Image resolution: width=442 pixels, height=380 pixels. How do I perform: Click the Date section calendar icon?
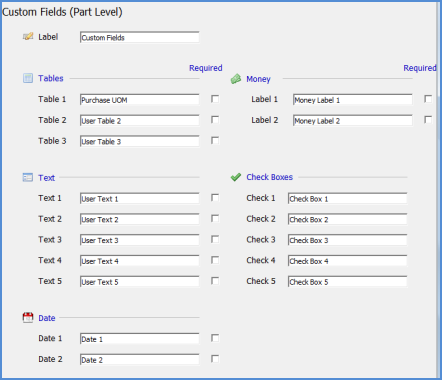tap(28, 317)
